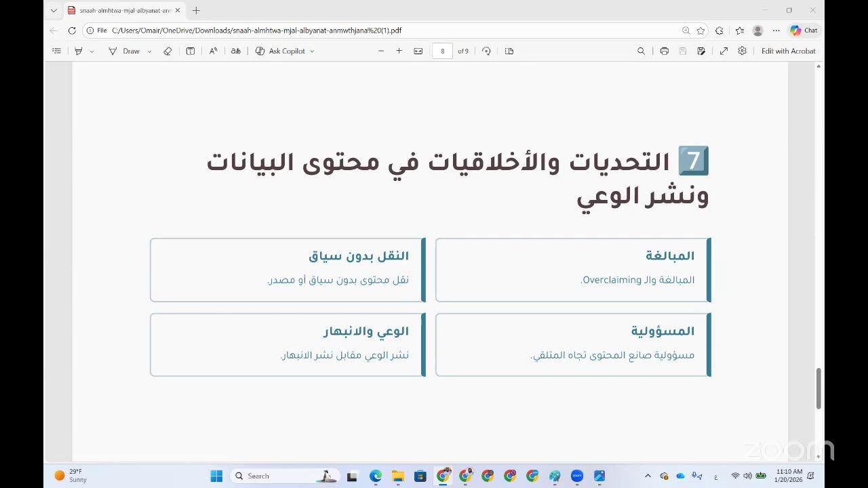Add page to favorites star

coord(701,30)
